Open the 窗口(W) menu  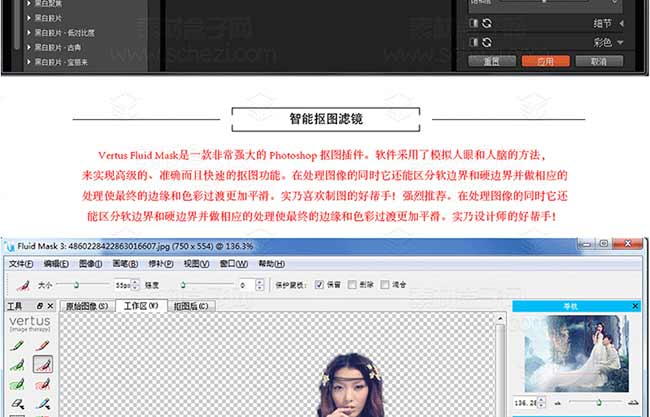click(x=233, y=264)
